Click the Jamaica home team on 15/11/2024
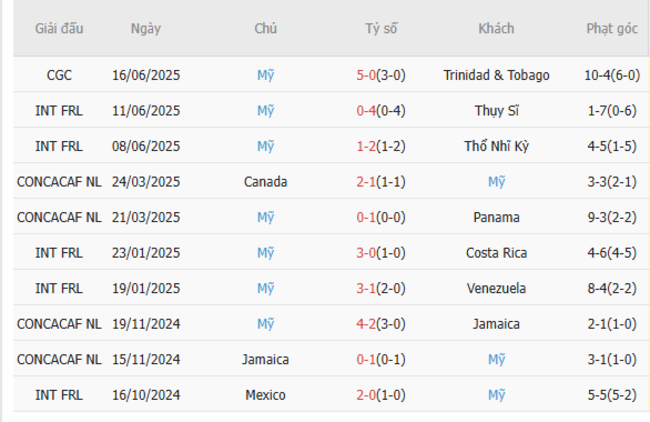Screen dimensions: 650x422 265,359
